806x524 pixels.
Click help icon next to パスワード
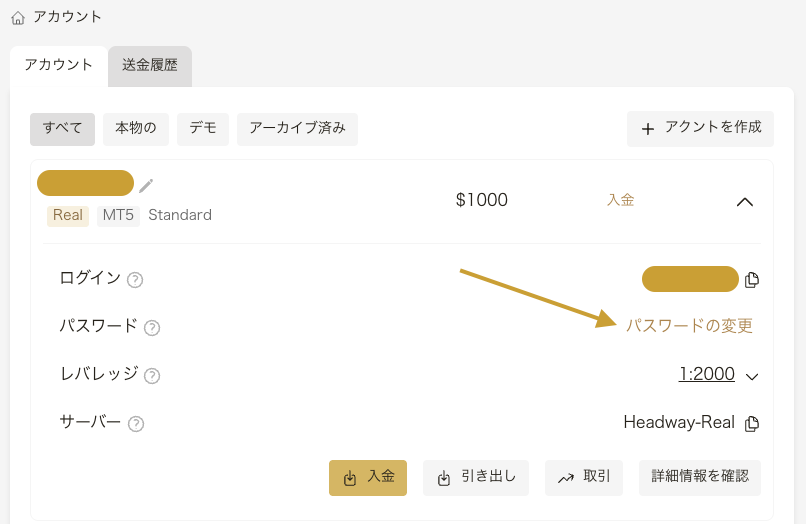tap(152, 328)
